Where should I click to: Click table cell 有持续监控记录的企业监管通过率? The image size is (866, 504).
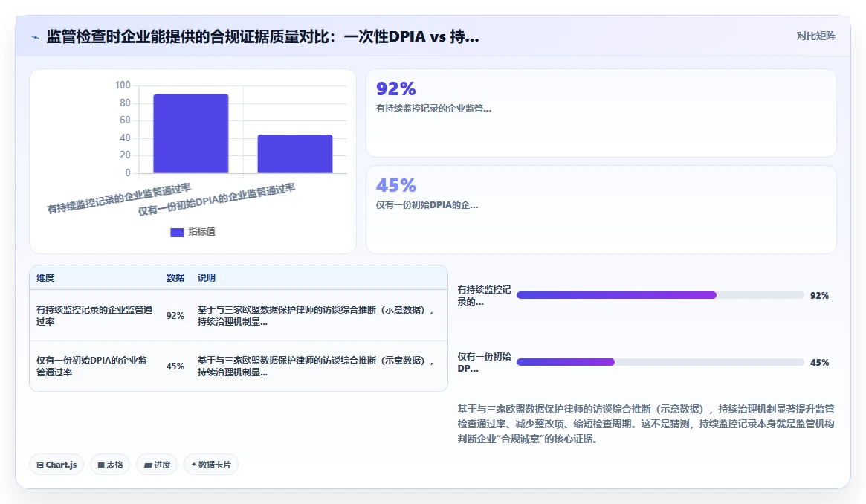94,315
